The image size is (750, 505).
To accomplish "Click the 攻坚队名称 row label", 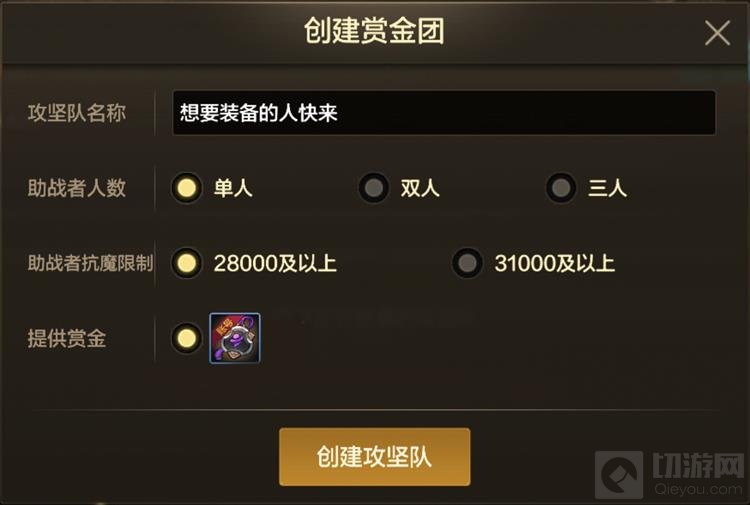I will 77,113.
